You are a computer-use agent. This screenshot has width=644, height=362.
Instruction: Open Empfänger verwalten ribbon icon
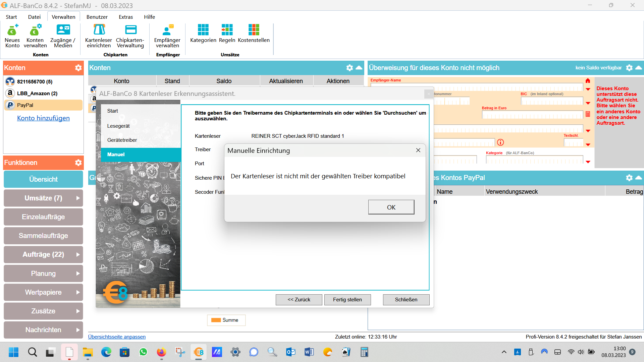click(167, 36)
